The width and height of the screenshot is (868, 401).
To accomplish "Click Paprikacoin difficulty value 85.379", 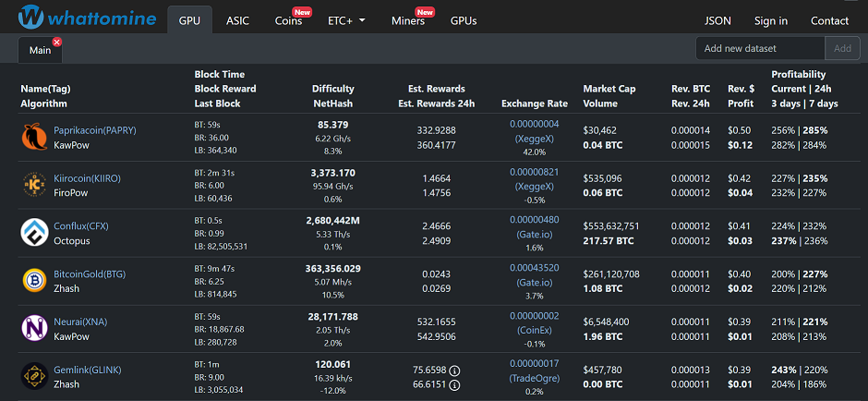I will click(x=332, y=125).
